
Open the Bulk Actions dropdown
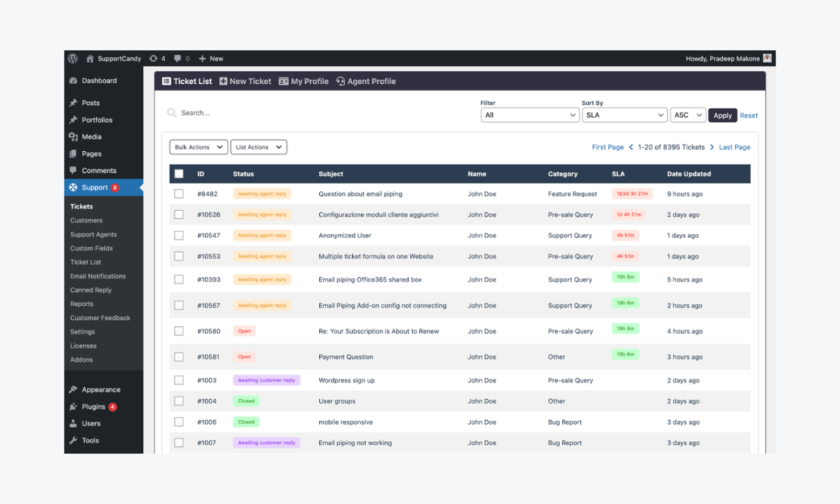[198, 147]
